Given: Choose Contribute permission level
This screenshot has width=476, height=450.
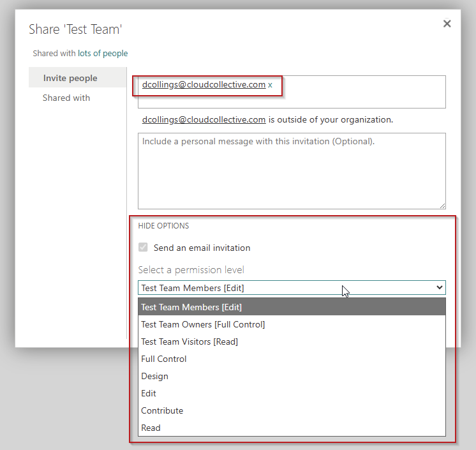Looking at the screenshot, I should [162, 410].
